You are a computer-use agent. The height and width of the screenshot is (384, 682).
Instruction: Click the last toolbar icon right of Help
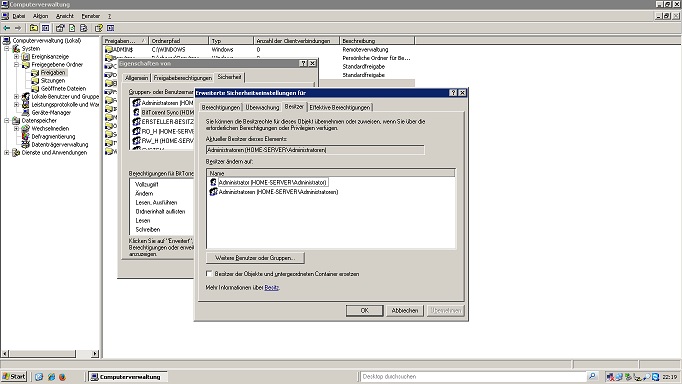(110, 28)
